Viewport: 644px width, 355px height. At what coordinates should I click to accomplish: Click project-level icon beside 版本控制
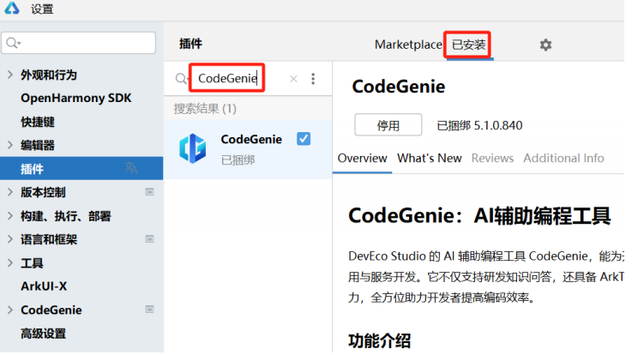[x=149, y=192]
